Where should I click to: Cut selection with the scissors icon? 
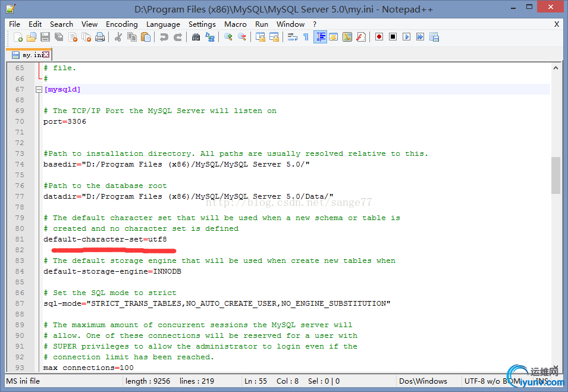pos(118,37)
